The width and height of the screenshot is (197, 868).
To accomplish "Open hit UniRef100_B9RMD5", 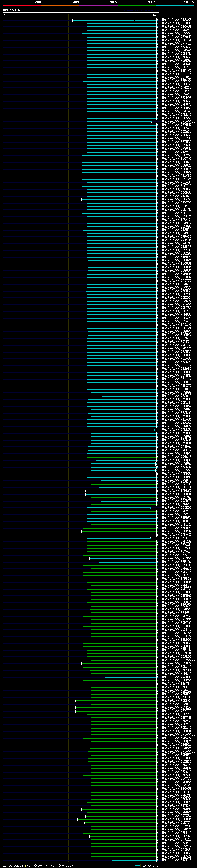I will [176, 819].
